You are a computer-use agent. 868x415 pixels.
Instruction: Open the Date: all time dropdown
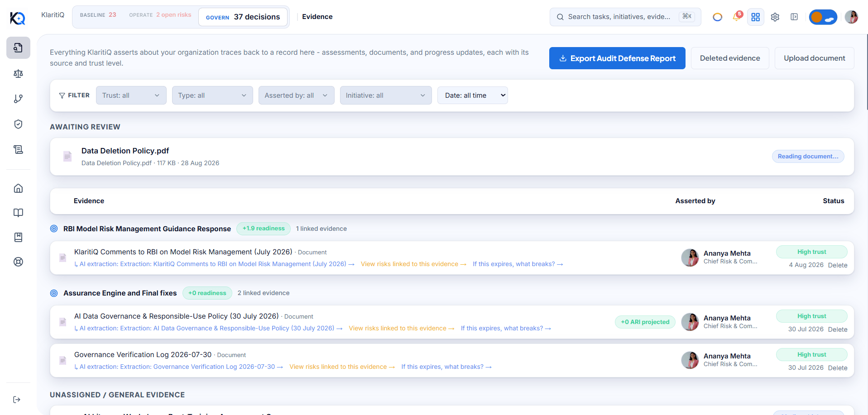[473, 95]
